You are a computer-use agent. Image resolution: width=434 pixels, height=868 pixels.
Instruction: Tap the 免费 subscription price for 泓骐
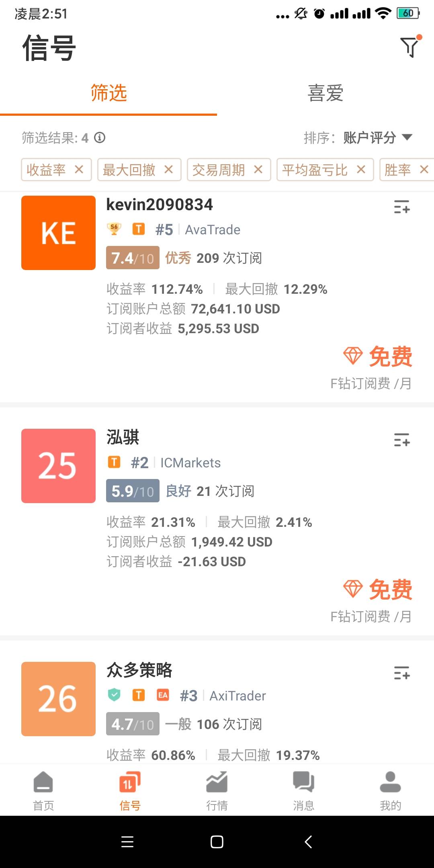(x=378, y=590)
